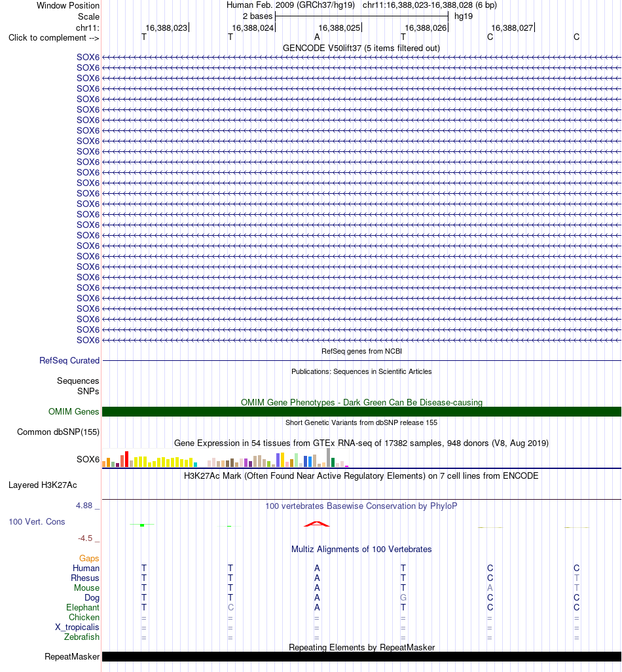Click the Window Position label
Screen dimensions: 622x672
click(67, 6)
